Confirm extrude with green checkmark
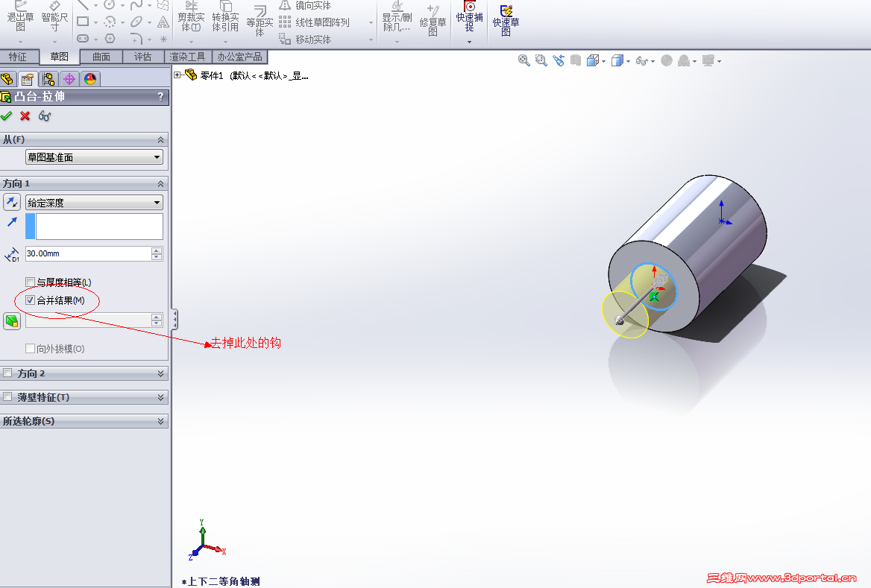Screen dimensions: 871x588 pos(6,116)
